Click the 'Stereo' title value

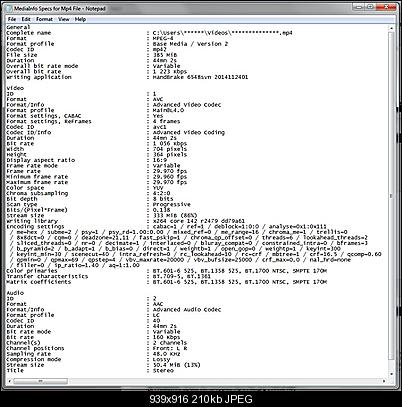(163, 371)
